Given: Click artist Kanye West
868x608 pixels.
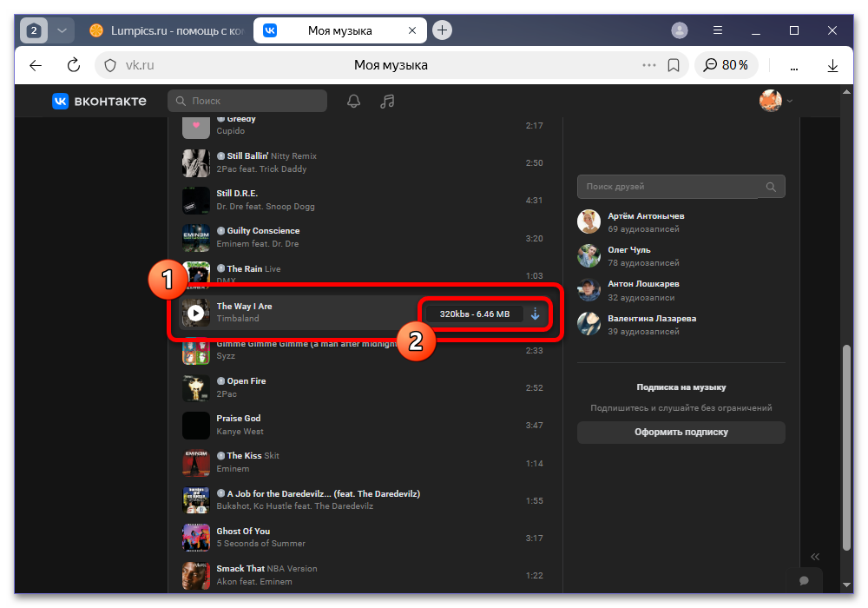Looking at the screenshot, I should point(240,432).
